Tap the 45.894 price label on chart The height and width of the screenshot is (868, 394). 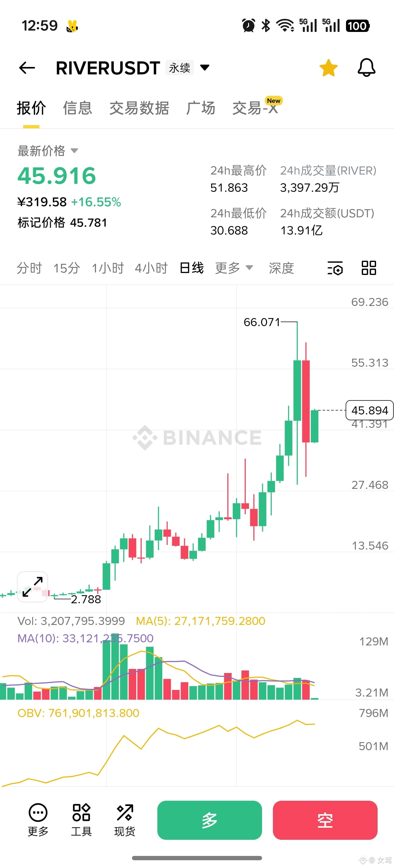point(369,410)
